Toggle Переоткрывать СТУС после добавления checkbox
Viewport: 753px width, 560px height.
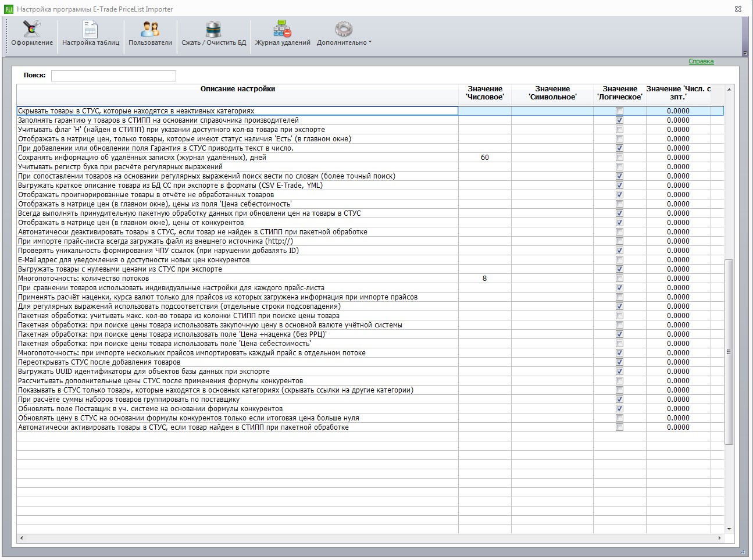pyautogui.click(x=619, y=362)
